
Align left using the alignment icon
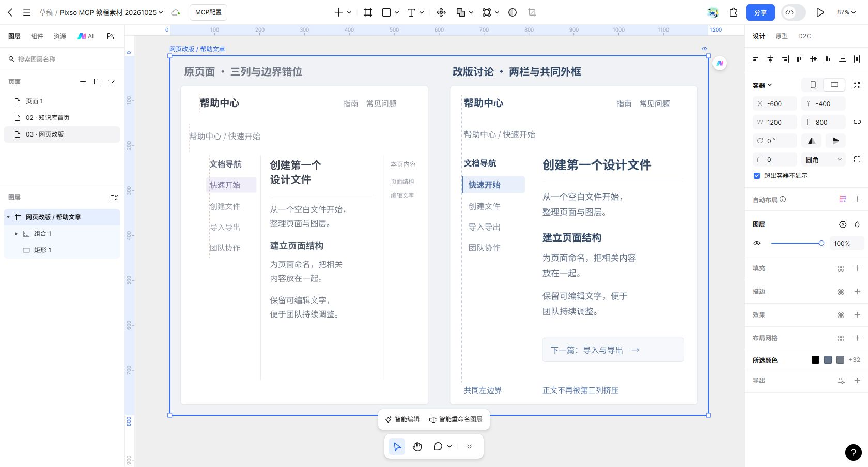point(755,59)
